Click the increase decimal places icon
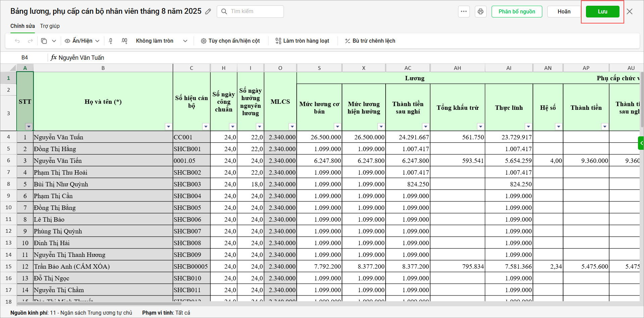 point(124,41)
